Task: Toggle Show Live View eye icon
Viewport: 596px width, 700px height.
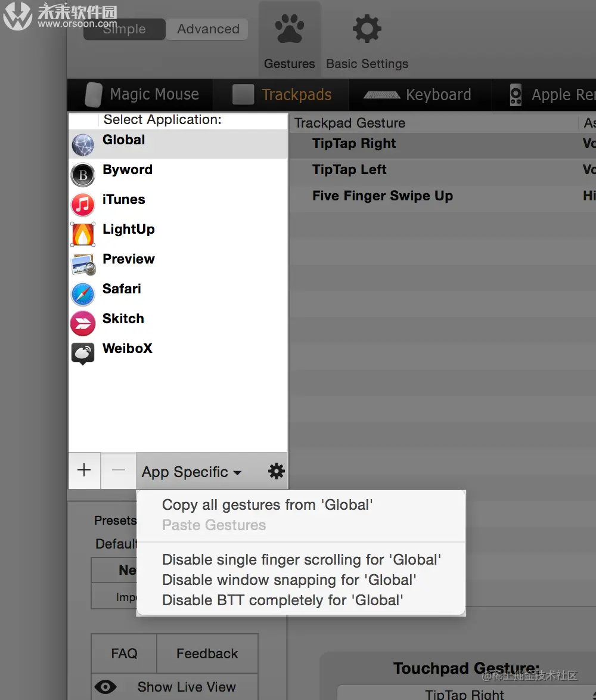Action: (x=105, y=687)
